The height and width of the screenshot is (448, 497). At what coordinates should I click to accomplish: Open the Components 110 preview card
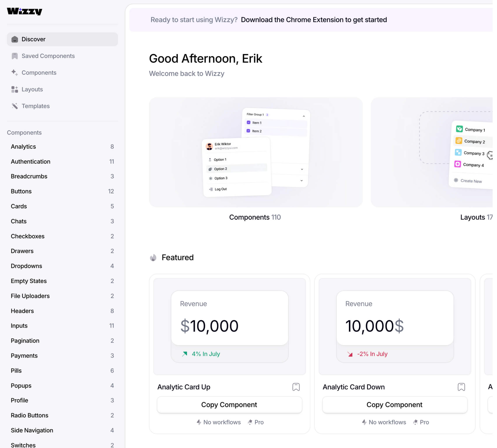(255, 152)
